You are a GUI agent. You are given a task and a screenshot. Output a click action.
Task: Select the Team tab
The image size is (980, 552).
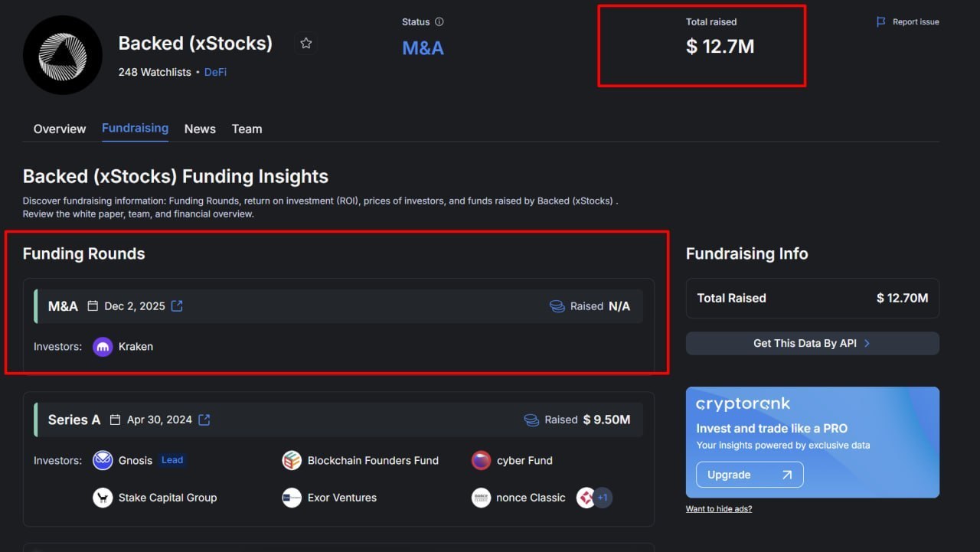(x=247, y=129)
